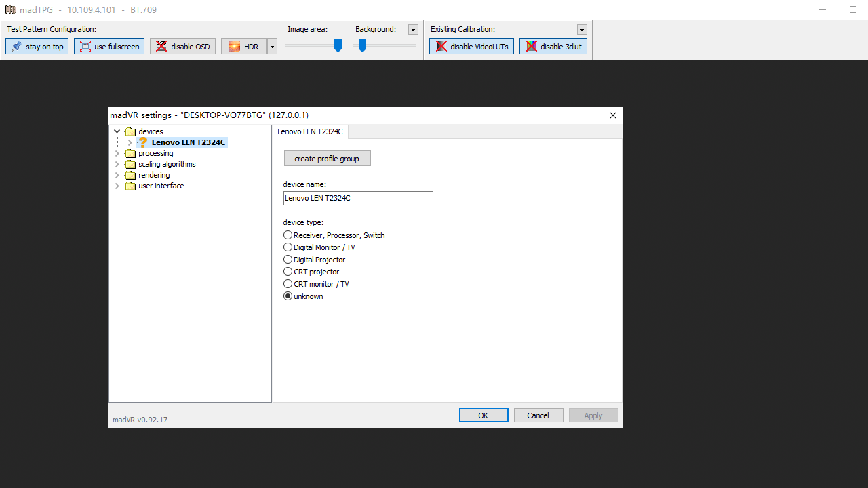The image size is (868, 488).
Task: Click the 'create profile group' button
Action: [x=327, y=159]
